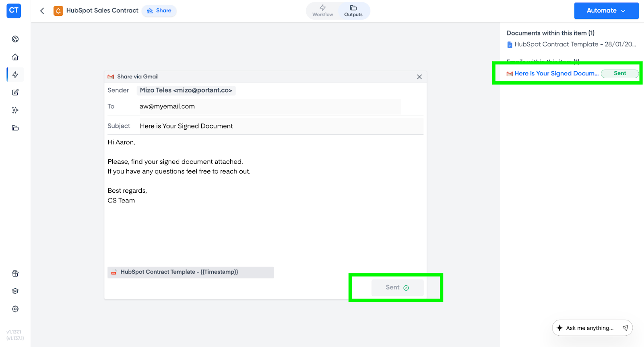Click the back arrow beside workflow title
The image size is (644, 347).
(x=42, y=11)
